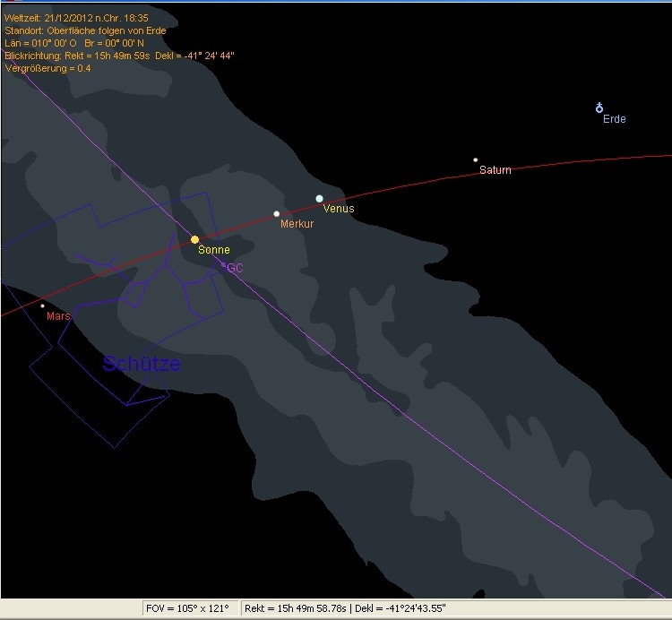672x620 pixels.
Task: Select the "Venus" text label
Action: point(339,209)
